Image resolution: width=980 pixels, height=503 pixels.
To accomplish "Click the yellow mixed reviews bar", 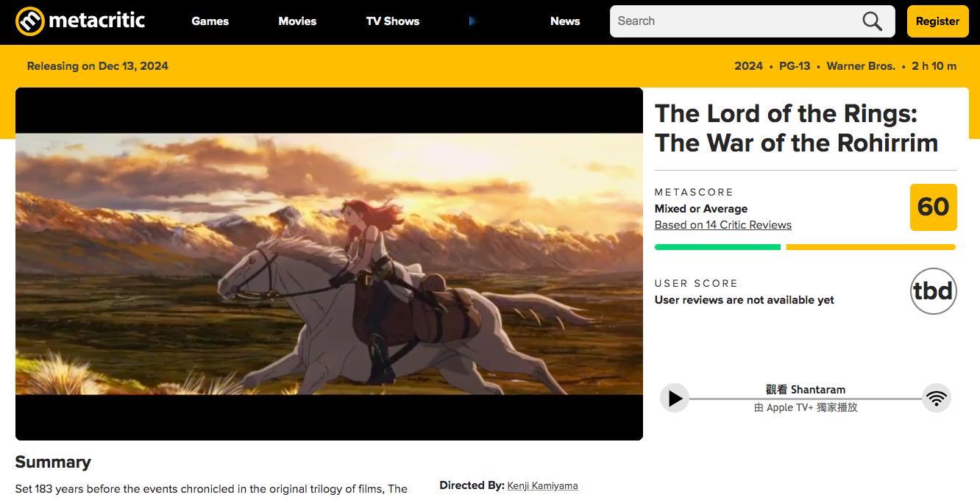I will click(871, 247).
